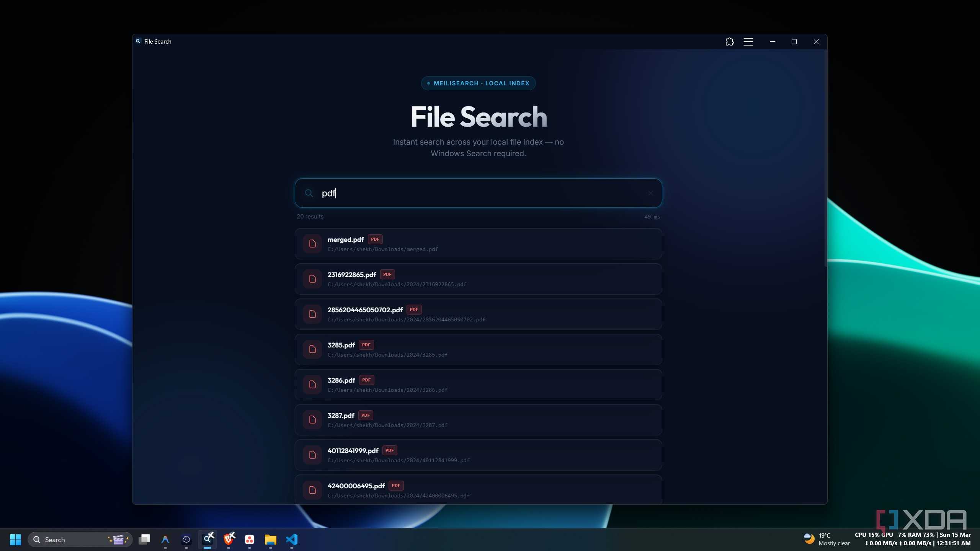Click file icon beside 40112841999.pdf
The image size is (980, 551).
[312, 455]
